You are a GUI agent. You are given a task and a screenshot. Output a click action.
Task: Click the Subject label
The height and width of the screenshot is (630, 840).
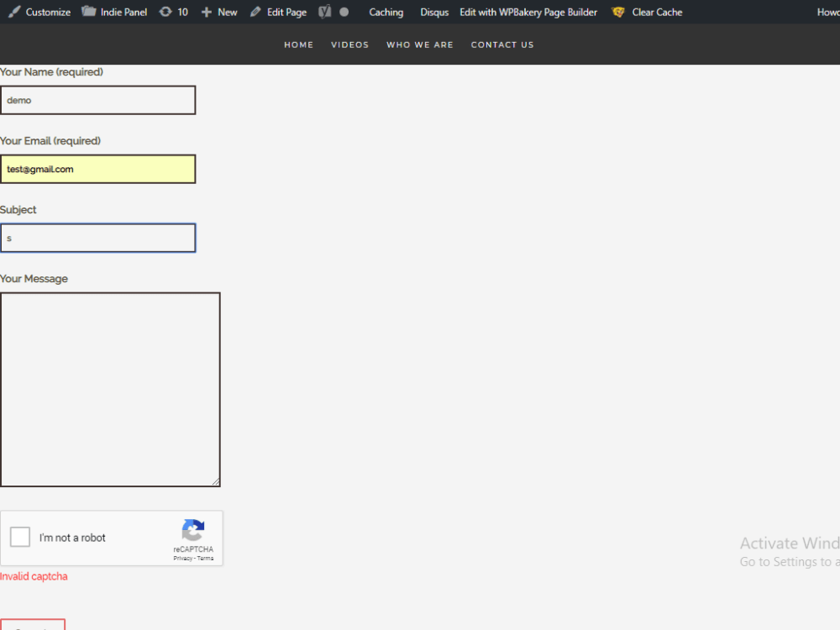pos(18,210)
